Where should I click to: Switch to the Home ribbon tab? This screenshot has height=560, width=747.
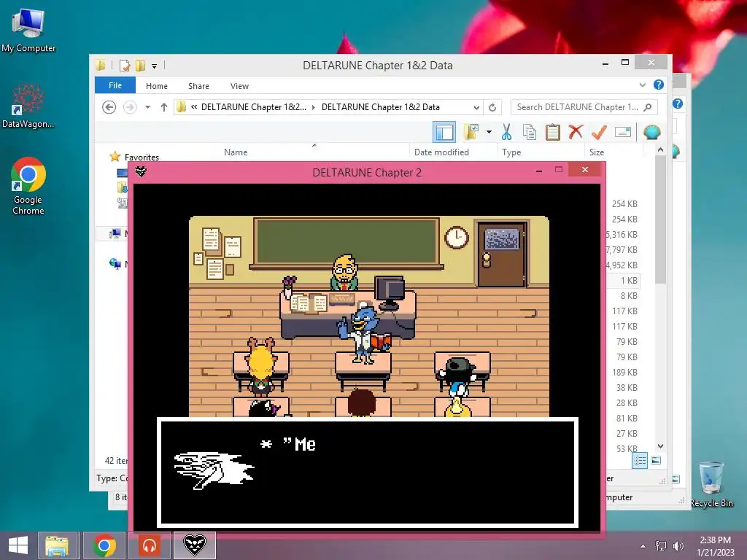tap(157, 86)
